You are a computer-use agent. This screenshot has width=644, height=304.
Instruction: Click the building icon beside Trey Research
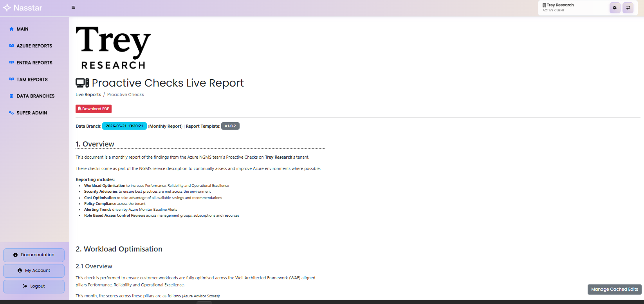pos(544,5)
